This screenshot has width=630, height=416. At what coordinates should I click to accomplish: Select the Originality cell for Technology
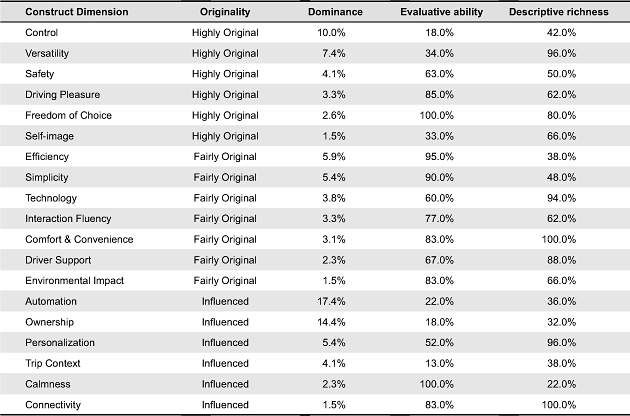[x=225, y=198]
